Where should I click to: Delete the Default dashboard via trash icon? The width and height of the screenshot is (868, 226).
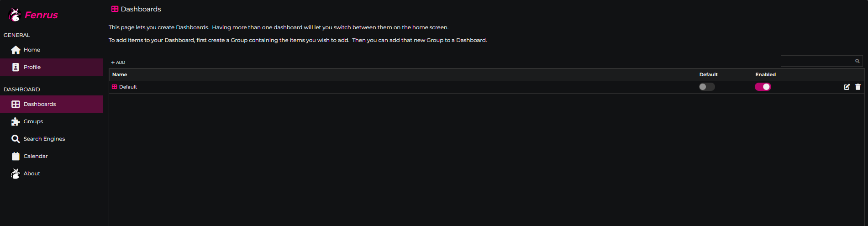[858, 87]
